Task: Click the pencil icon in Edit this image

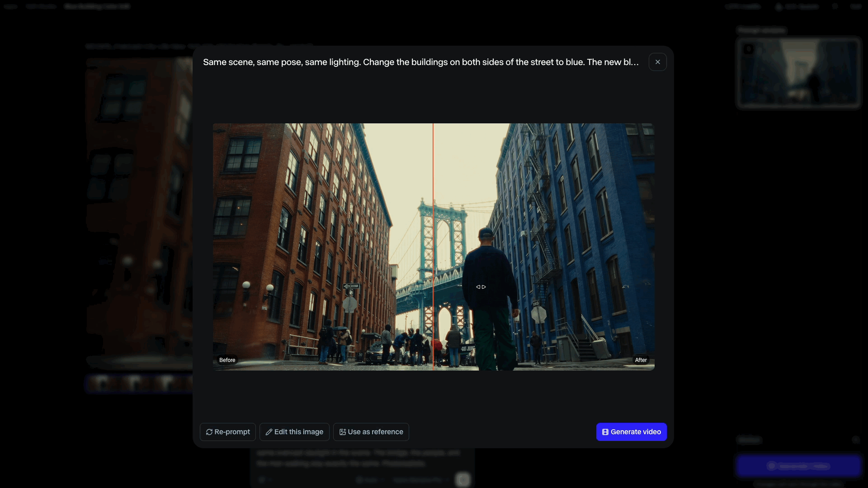Action: click(x=269, y=432)
